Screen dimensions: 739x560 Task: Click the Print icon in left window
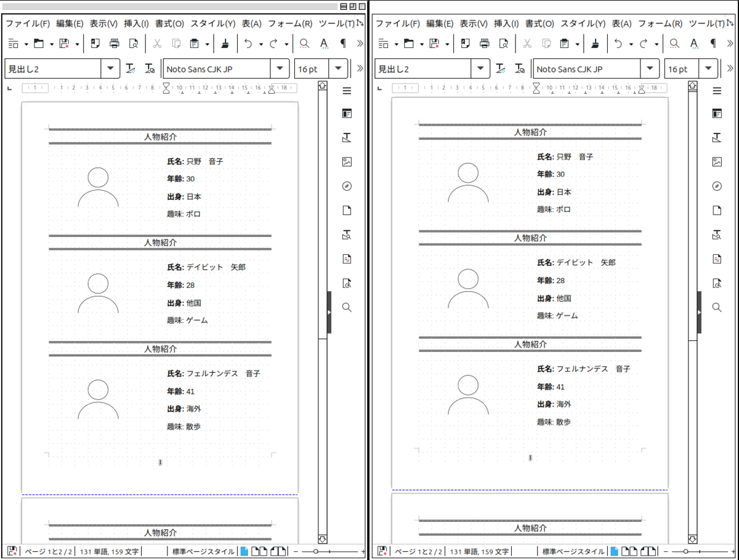(x=115, y=44)
